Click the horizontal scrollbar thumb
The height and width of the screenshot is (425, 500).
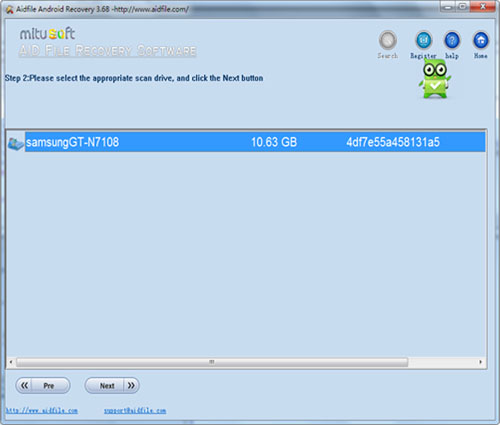click(x=212, y=362)
